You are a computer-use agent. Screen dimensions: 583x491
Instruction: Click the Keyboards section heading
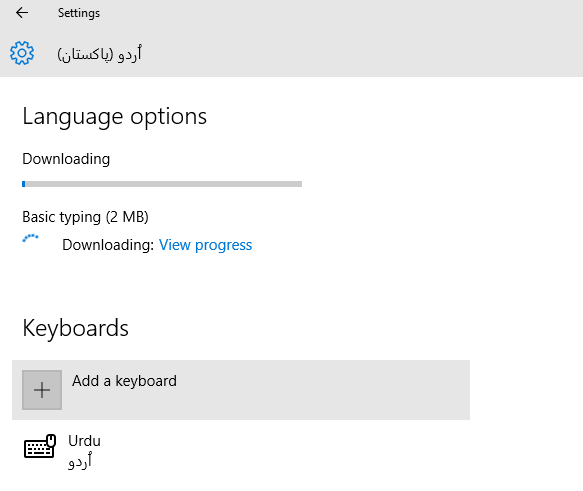click(75, 328)
